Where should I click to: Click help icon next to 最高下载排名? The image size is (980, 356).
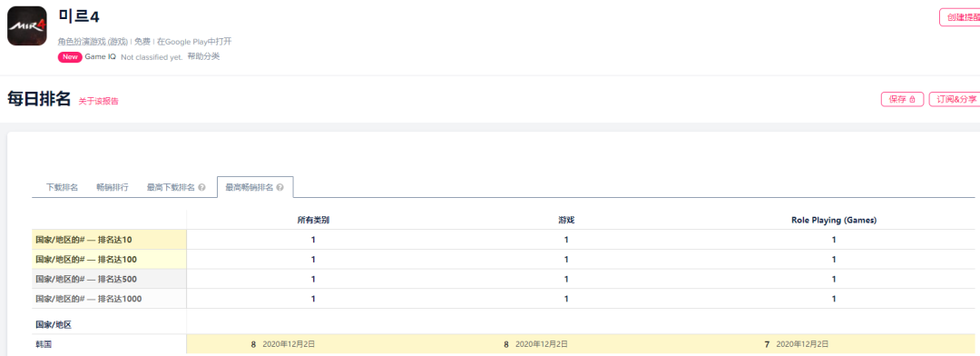[x=201, y=187]
